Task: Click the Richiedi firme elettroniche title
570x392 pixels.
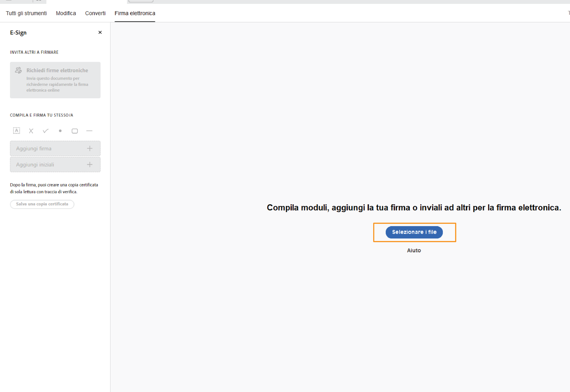Action: click(57, 71)
